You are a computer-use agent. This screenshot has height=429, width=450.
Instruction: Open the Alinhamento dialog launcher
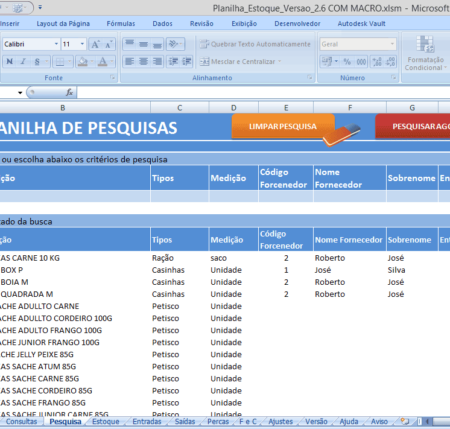[310, 78]
